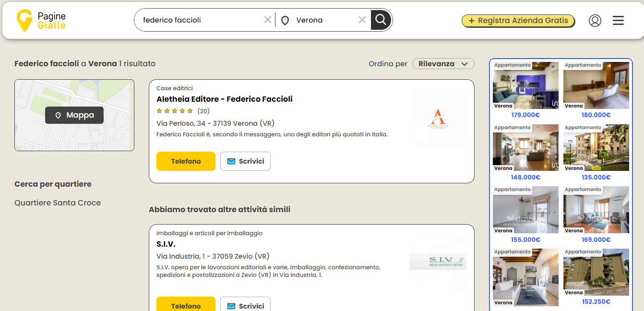Open the Pagine Gialle logo homepage

tap(41, 20)
